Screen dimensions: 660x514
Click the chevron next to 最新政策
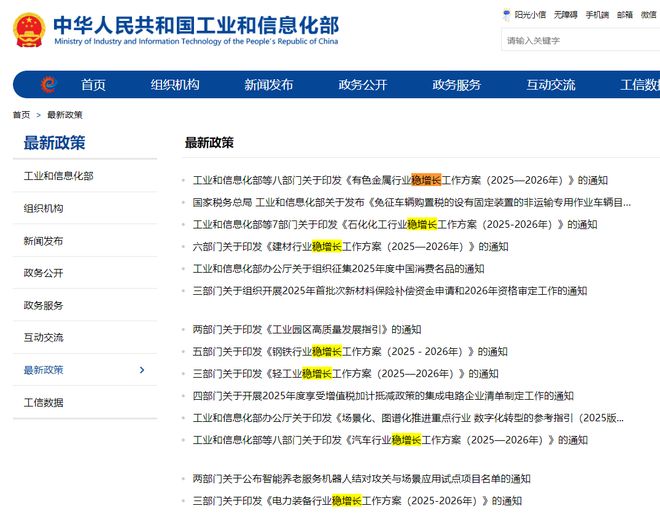(x=142, y=370)
